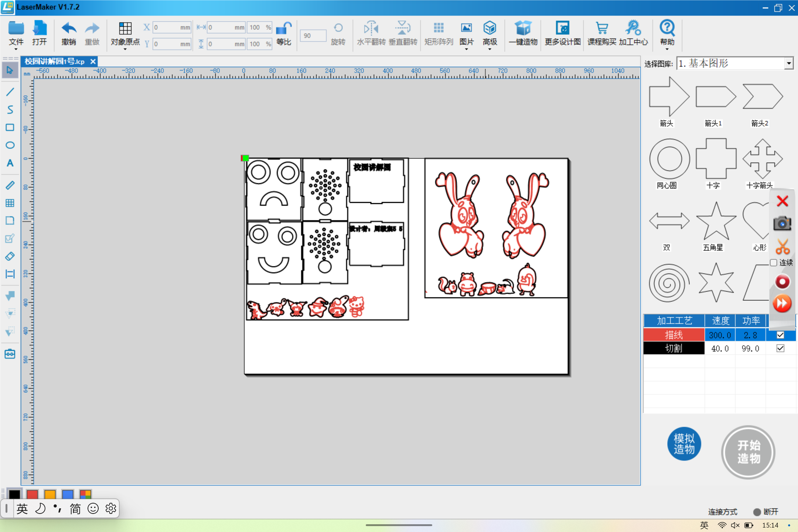The height and width of the screenshot is (532, 798).
Task: Click the X position input field
Action: coord(172,27)
